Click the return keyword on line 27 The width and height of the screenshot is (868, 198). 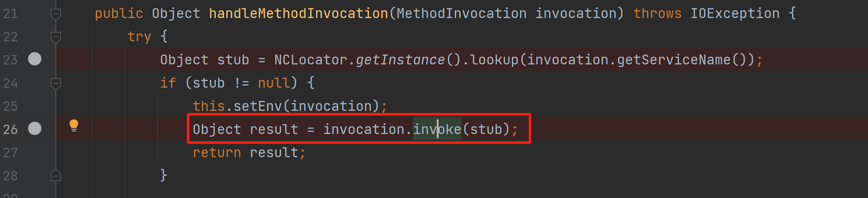click(217, 152)
